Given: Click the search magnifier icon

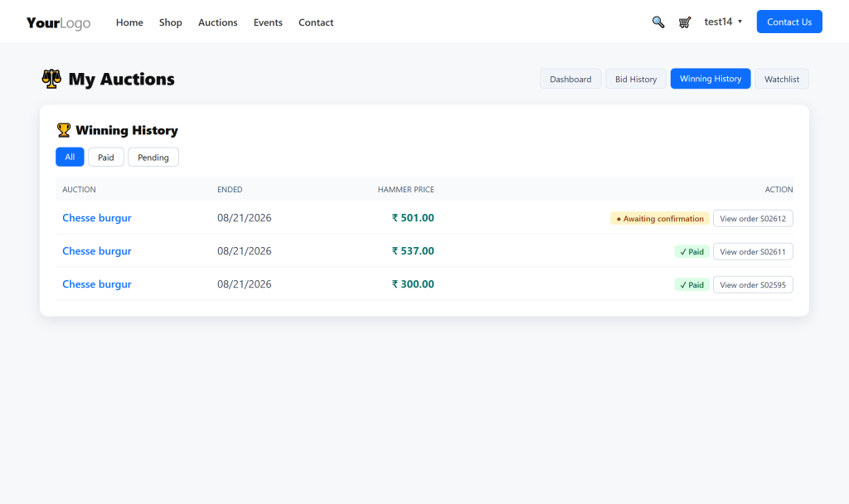Looking at the screenshot, I should click(x=657, y=22).
